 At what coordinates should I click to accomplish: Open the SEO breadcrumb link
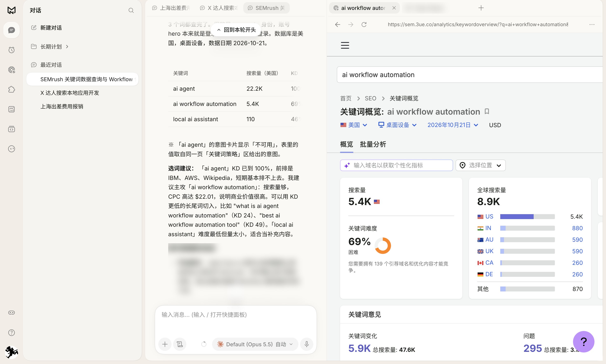[x=370, y=98]
